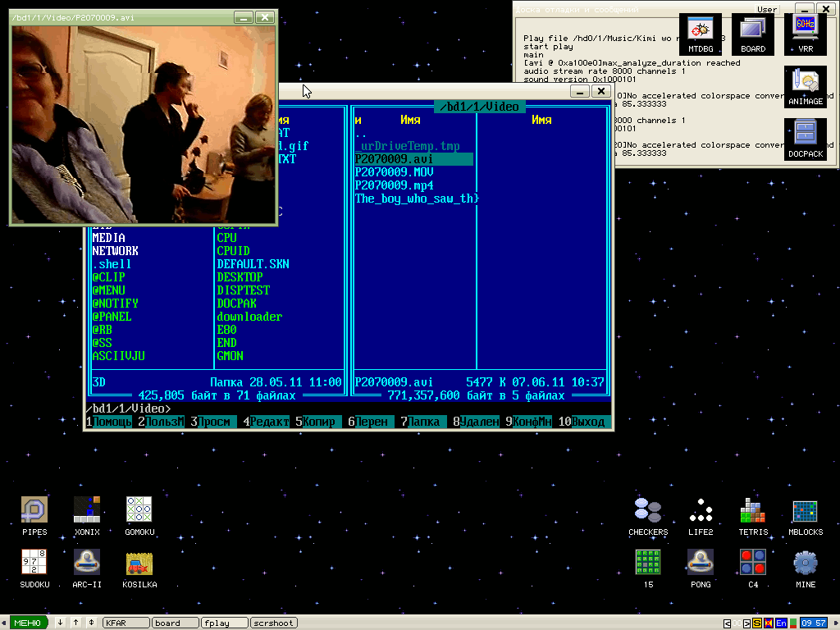The image size is (840, 630).
Task: Open the SUDOKU game icon
Action: coord(34,564)
